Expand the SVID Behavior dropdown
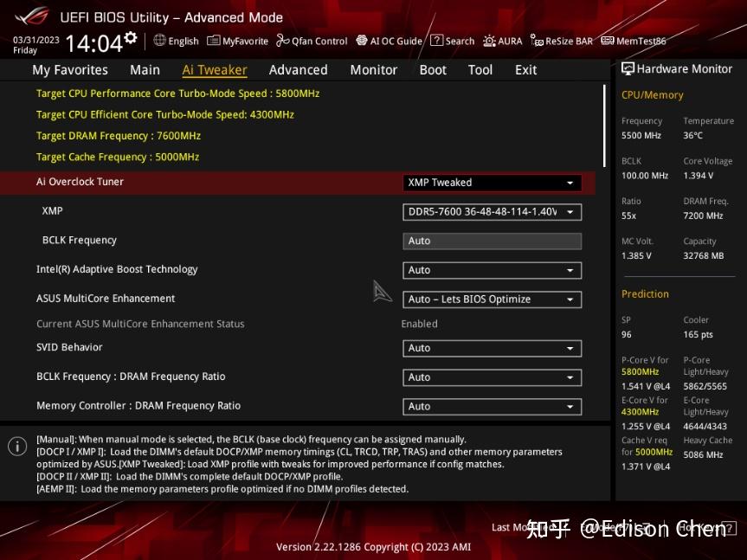 pos(492,348)
